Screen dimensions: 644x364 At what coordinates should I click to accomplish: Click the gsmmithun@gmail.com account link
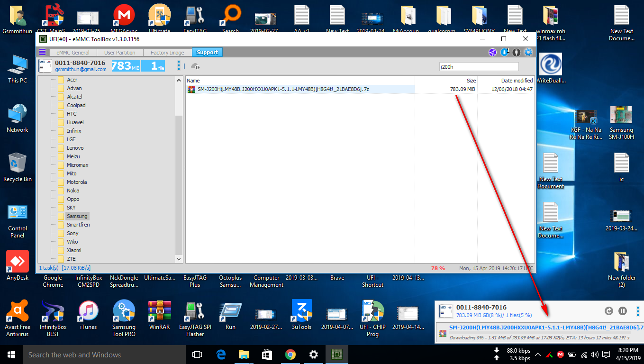coord(81,69)
